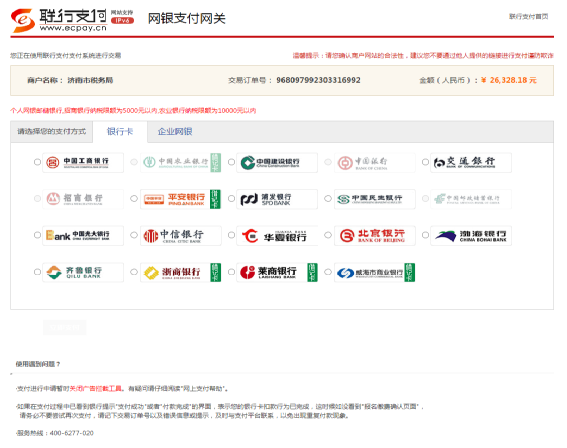567x448 pixels.
Task: Select the 中国光大银行 radio button
Action: point(37,235)
